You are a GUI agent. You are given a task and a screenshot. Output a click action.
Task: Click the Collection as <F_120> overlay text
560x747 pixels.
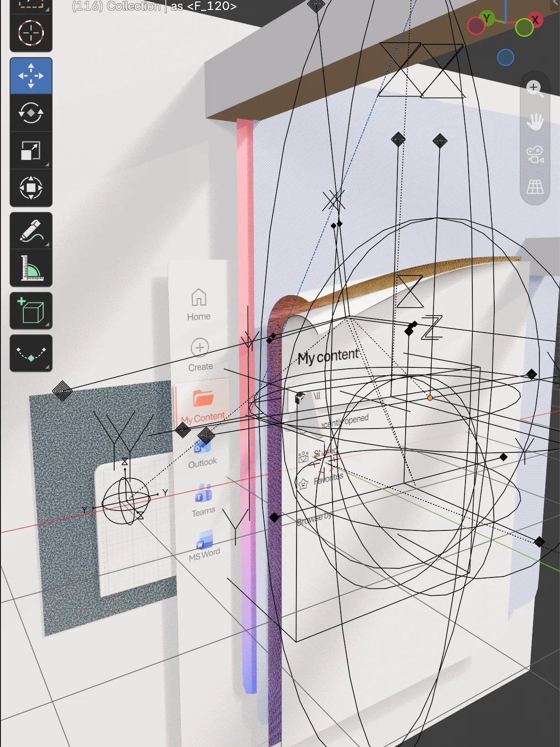154,6
